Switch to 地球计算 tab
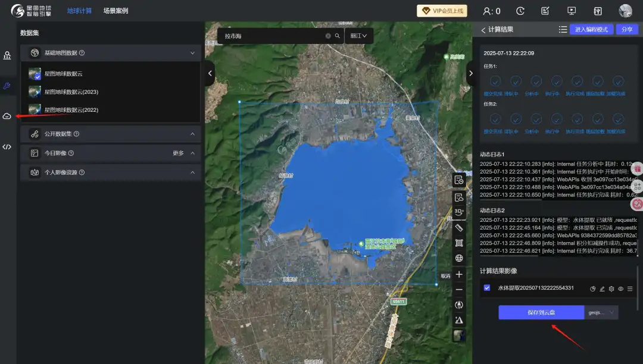643x364 pixels. pos(80,11)
